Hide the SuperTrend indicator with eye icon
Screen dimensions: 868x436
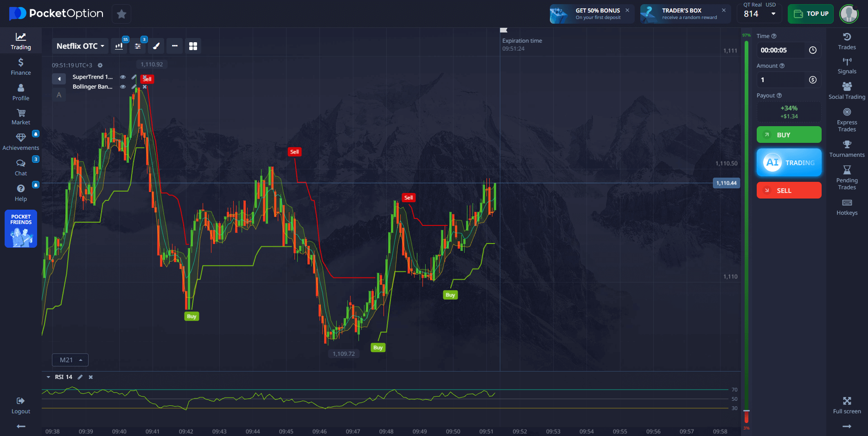click(123, 77)
